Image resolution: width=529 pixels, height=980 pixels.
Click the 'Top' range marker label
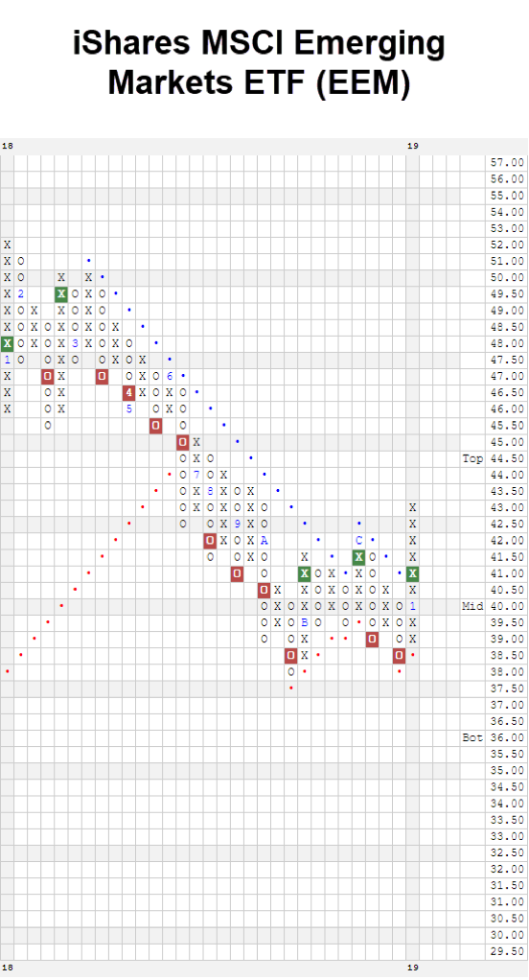[x=472, y=458]
